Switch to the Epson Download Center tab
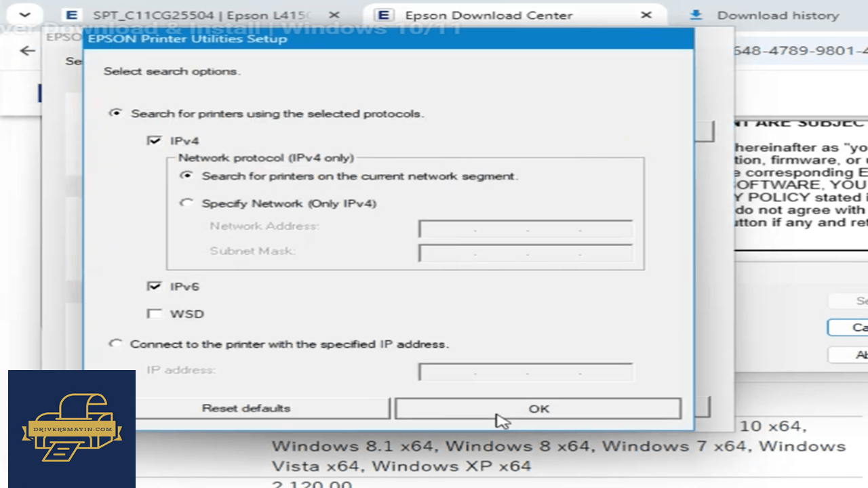This screenshot has width=868, height=488. [x=515, y=15]
